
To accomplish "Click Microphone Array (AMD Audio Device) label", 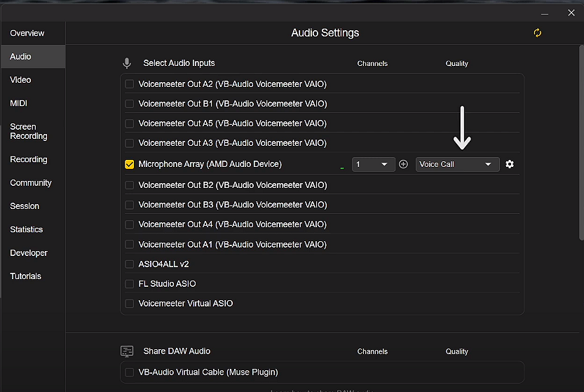I will pos(210,164).
